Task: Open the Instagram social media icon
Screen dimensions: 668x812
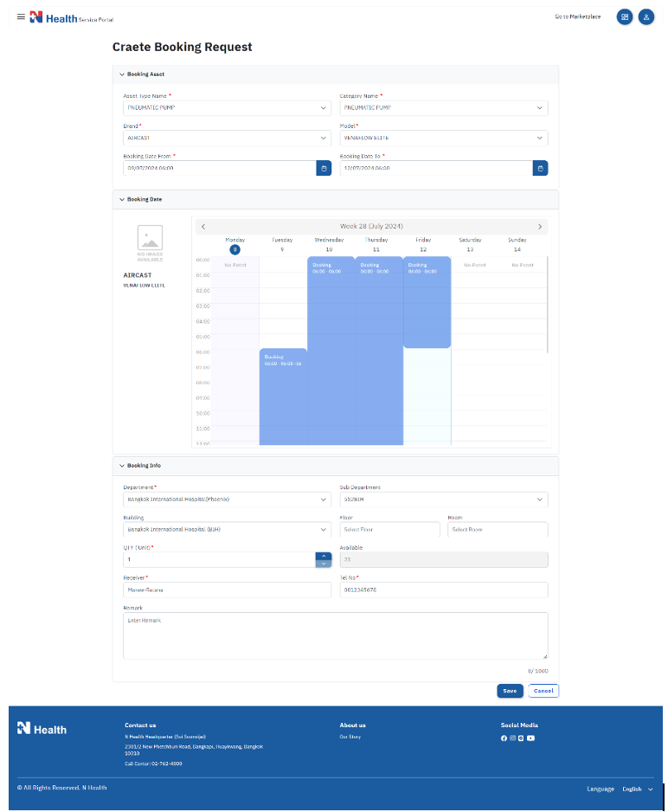Action: click(513, 738)
